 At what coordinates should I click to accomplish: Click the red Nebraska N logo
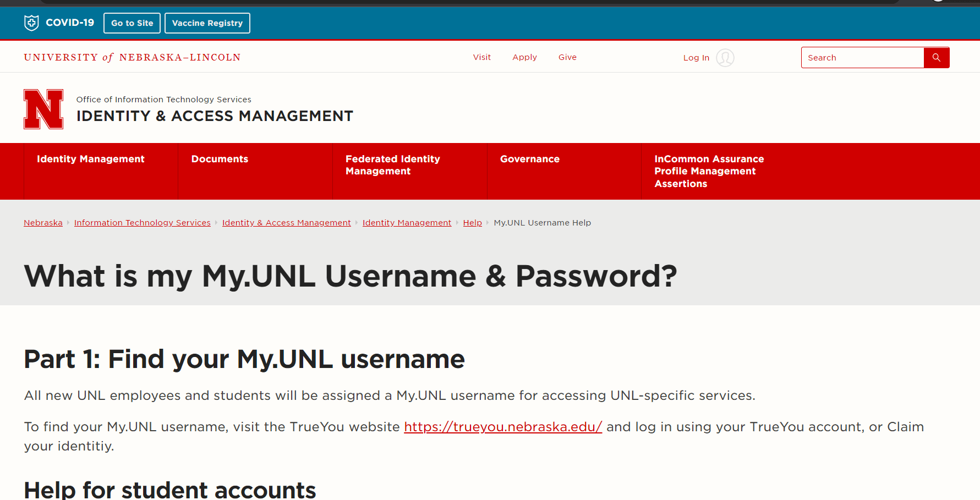click(43, 109)
